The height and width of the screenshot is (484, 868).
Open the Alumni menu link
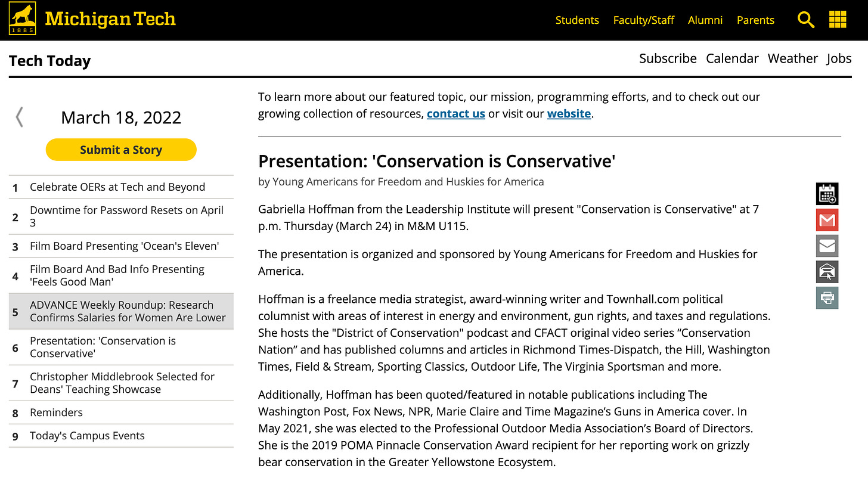[x=705, y=20]
